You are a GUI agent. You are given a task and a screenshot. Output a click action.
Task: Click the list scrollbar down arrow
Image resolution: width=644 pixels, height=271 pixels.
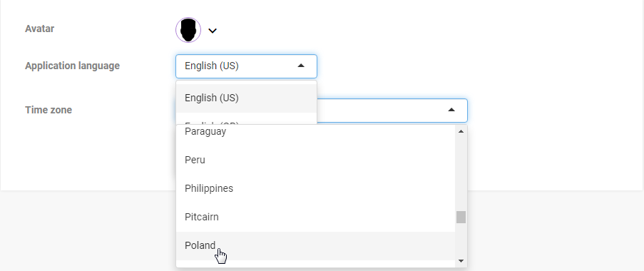(x=461, y=261)
